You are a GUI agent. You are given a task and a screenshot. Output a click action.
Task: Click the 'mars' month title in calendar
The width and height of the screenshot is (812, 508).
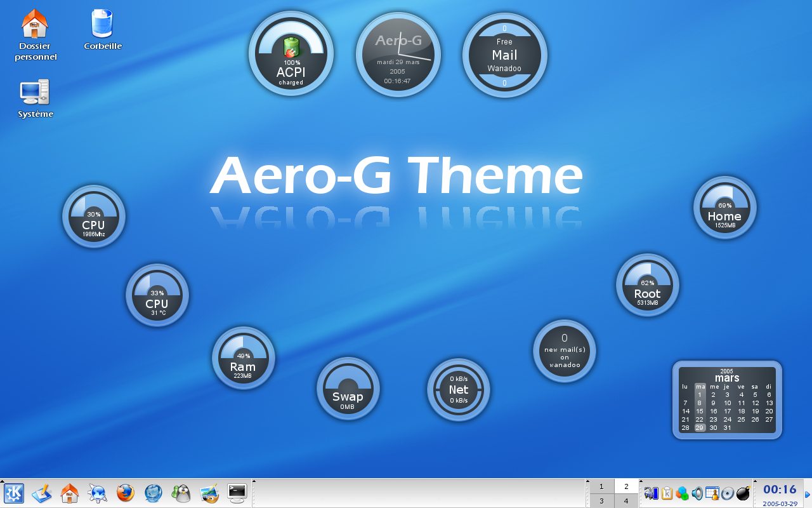[x=727, y=378]
